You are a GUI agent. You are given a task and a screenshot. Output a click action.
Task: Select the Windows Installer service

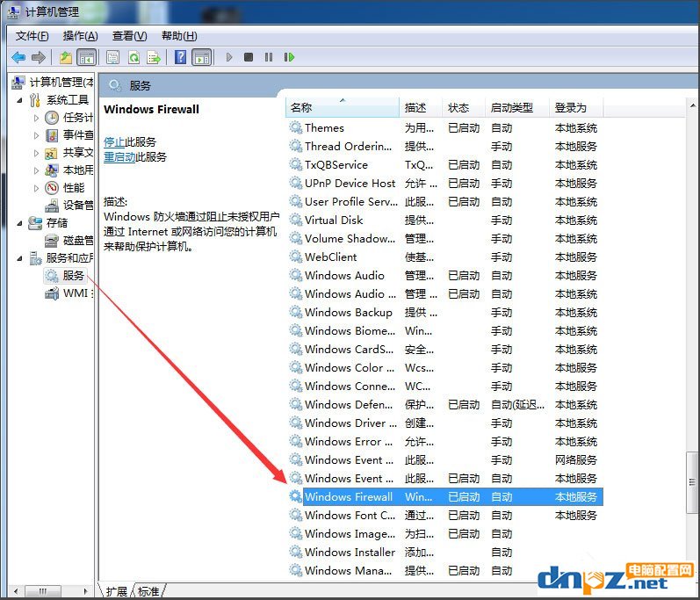[444, 553]
